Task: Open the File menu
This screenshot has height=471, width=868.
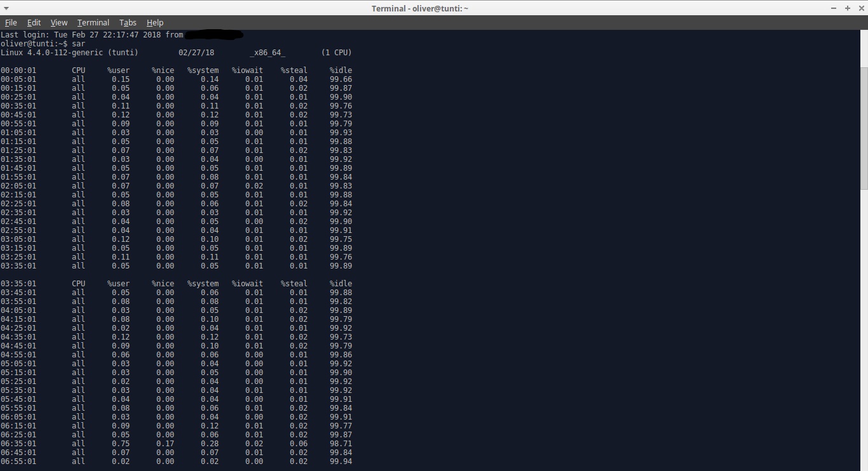Action: (x=11, y=22)
